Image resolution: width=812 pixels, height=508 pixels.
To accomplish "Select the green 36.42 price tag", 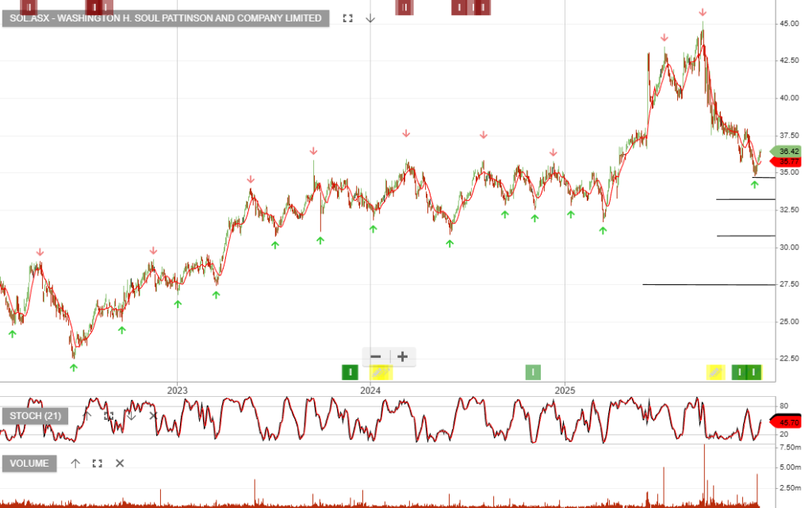I will [787, 151].
